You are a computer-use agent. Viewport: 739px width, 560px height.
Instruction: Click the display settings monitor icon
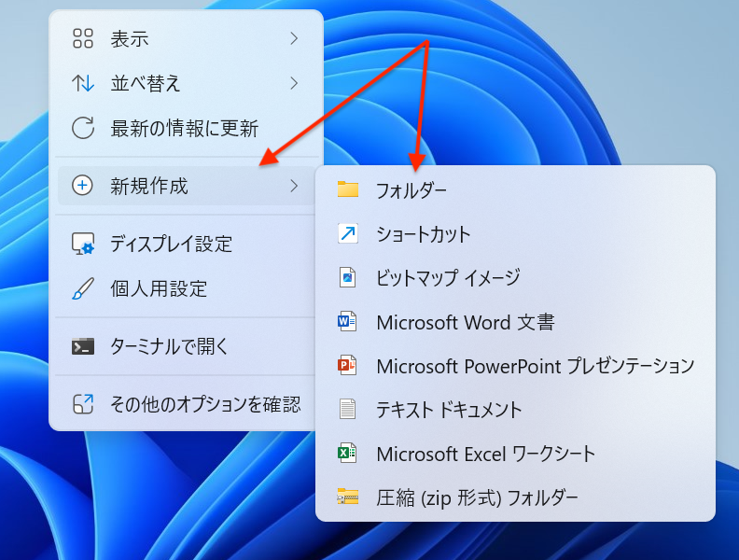pyautogui.click(x=83, y=244)
